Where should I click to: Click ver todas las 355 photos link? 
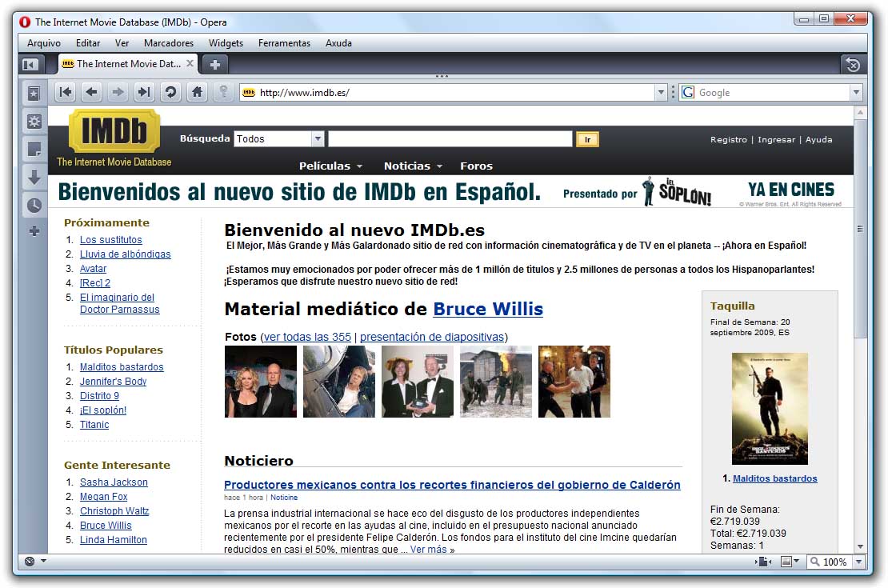pyautogui.click(x=307, y=337)
